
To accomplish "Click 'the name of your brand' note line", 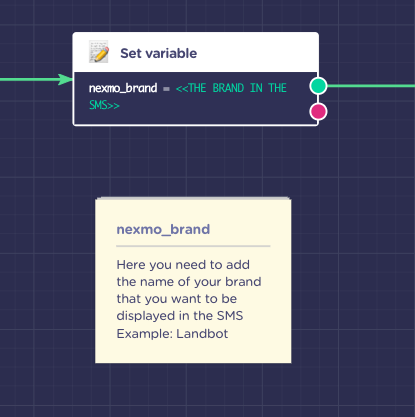I will [189, 282].
